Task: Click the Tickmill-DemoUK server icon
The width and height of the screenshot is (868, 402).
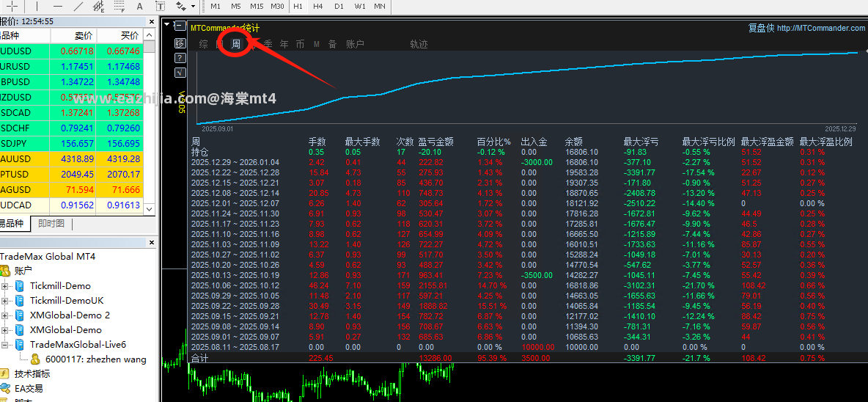Action: [x=20, y=301]
